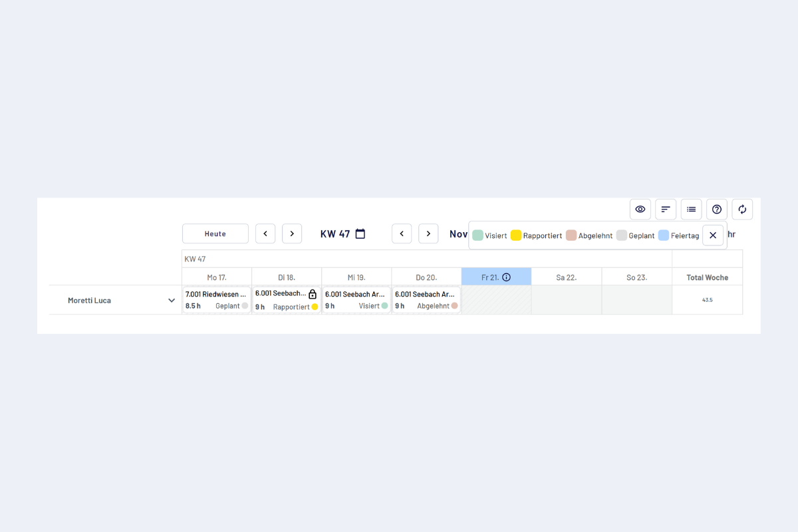Viewport: 798px width, 532px height.
Task: Go to next month arrow
Action: pyautogui.click(x=428, y=234)
